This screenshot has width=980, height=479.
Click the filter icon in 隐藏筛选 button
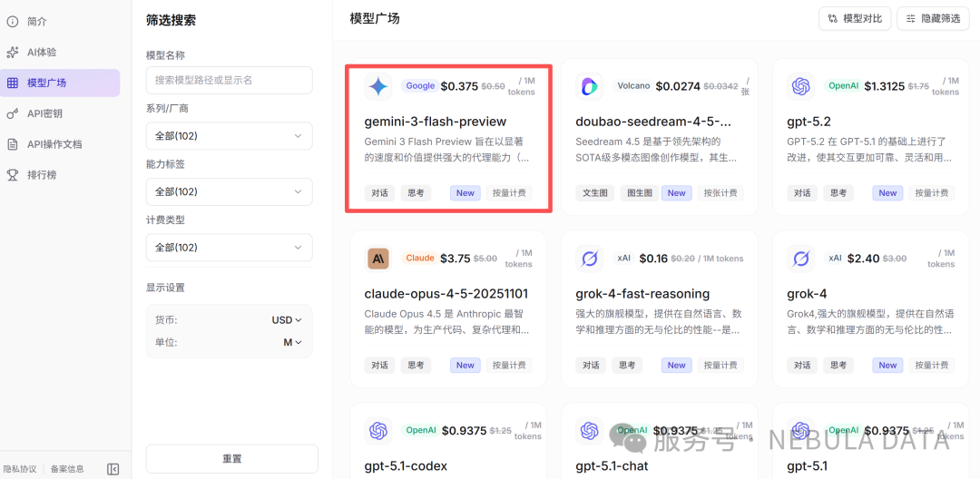pyautogui.click(x=911, y=19)
